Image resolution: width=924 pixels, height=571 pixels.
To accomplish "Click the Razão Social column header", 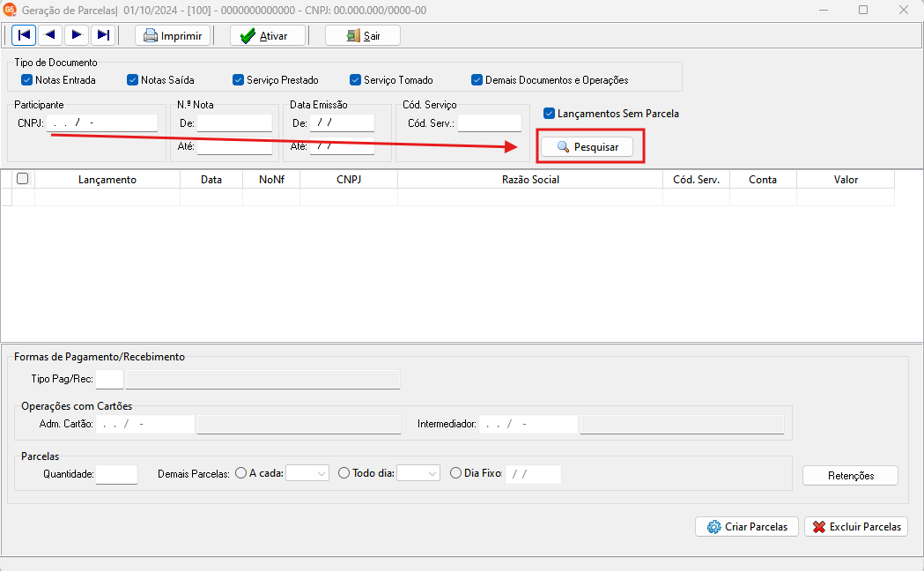I will click(530, 180).
